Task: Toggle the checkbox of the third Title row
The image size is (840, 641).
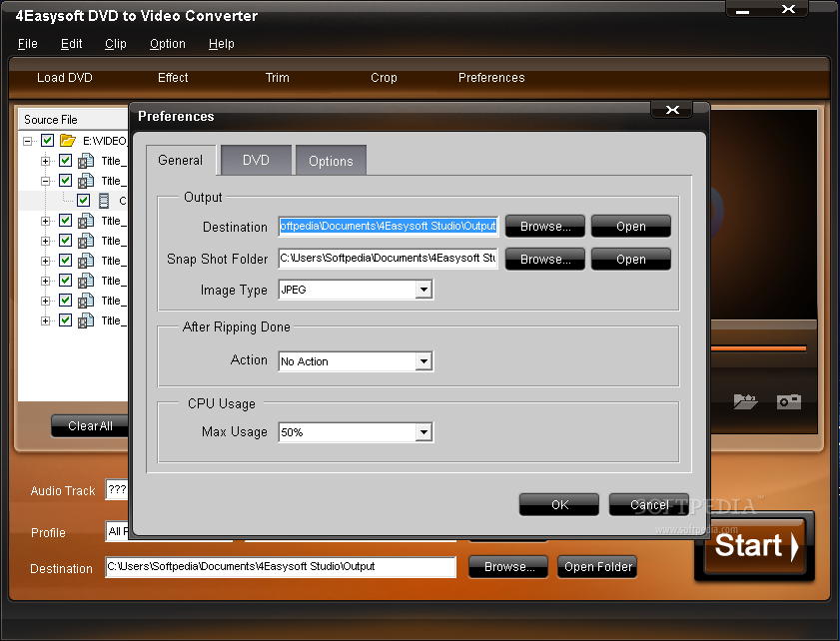Action: [65, 220]
